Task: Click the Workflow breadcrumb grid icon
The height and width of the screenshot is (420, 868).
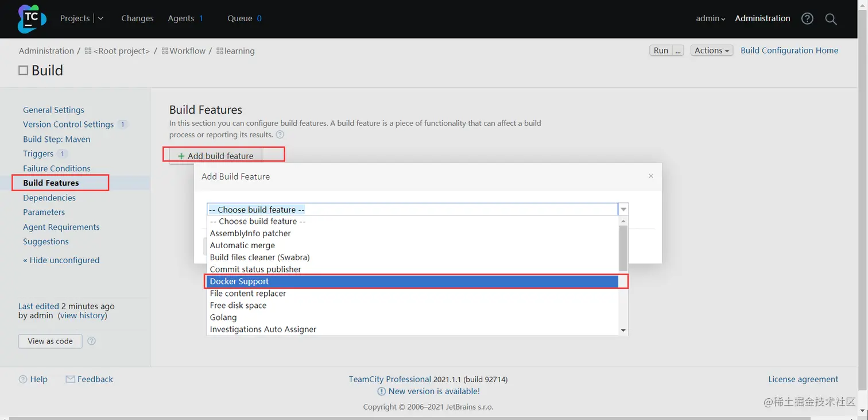Action: 165,51
